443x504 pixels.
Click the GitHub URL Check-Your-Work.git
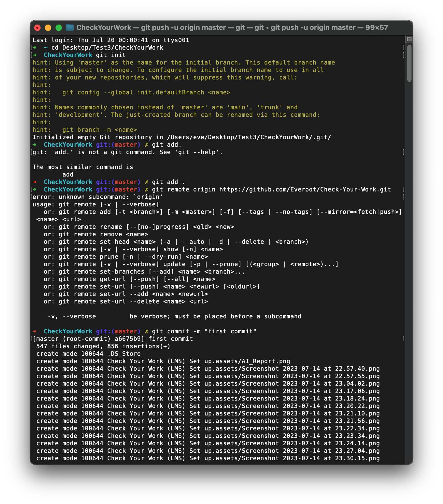[305, 190]
